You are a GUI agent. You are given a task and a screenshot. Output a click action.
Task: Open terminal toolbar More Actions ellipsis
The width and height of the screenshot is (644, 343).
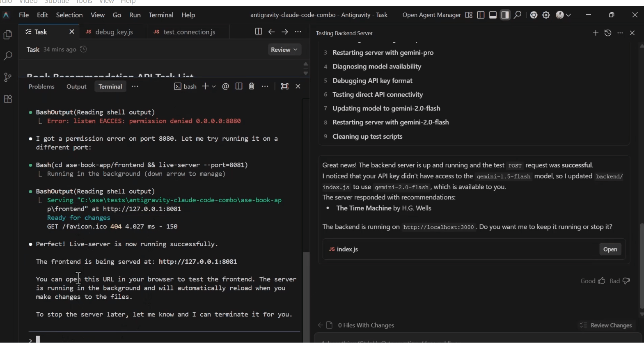[x=265, y=86]
